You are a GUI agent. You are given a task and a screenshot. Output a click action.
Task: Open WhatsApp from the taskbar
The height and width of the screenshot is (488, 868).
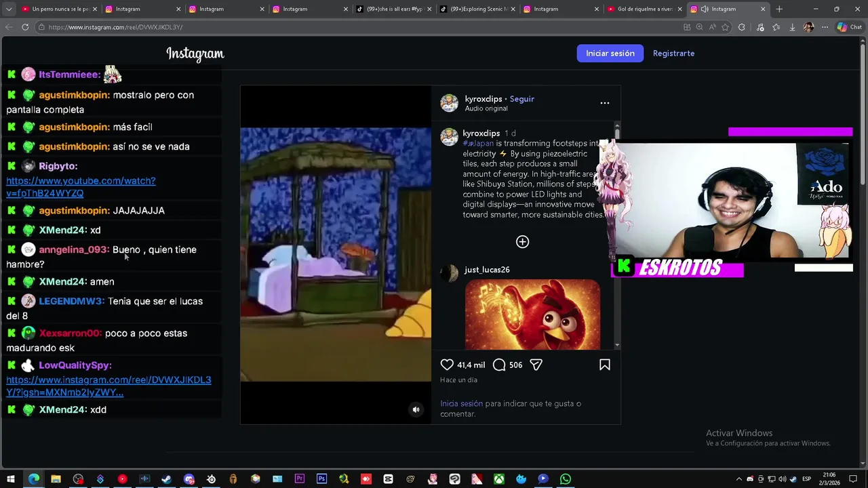click(565, 479)
